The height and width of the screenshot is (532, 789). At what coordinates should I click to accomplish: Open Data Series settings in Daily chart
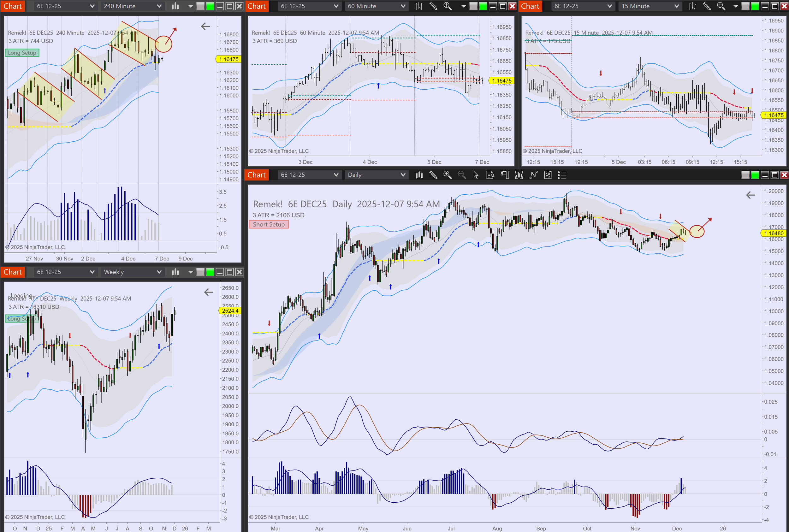pos(519,175)
